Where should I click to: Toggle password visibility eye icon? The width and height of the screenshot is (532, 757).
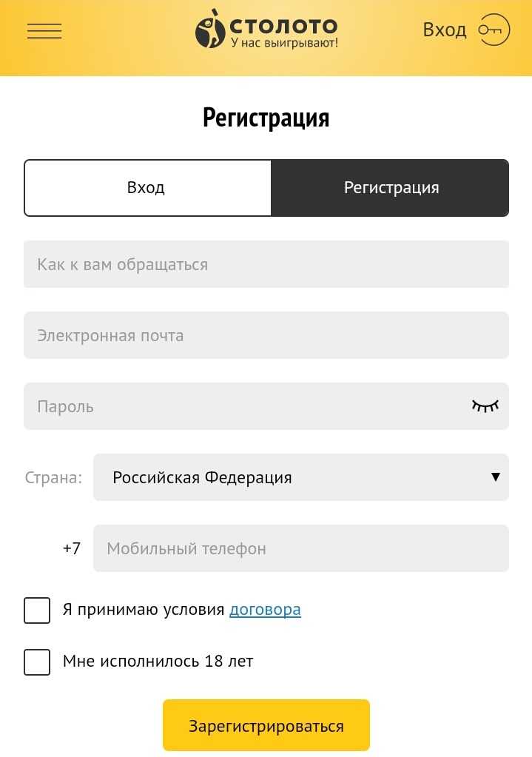(x=485, y=406)
